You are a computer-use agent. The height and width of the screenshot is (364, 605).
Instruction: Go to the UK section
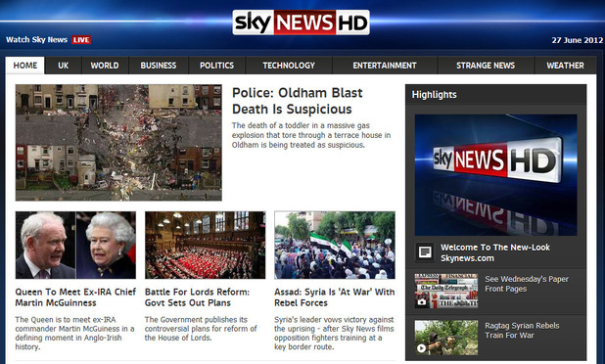[64, 66]
